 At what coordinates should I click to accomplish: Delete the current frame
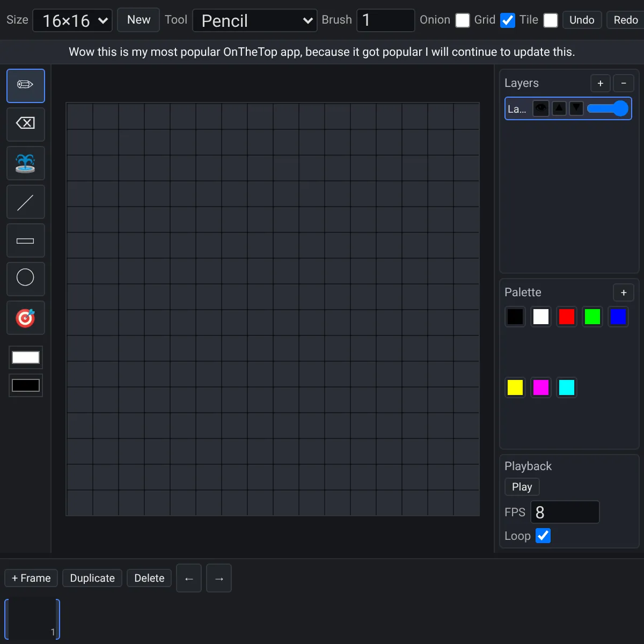[149, 578]
